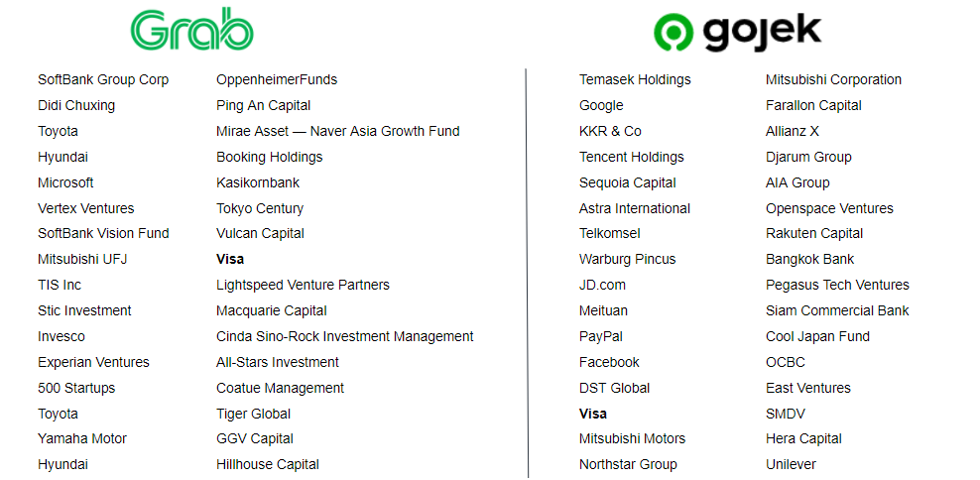This screenshot has width=980, height=480.
Task: Click Temasek Holdings under gojek
Action: pos(635,79)
